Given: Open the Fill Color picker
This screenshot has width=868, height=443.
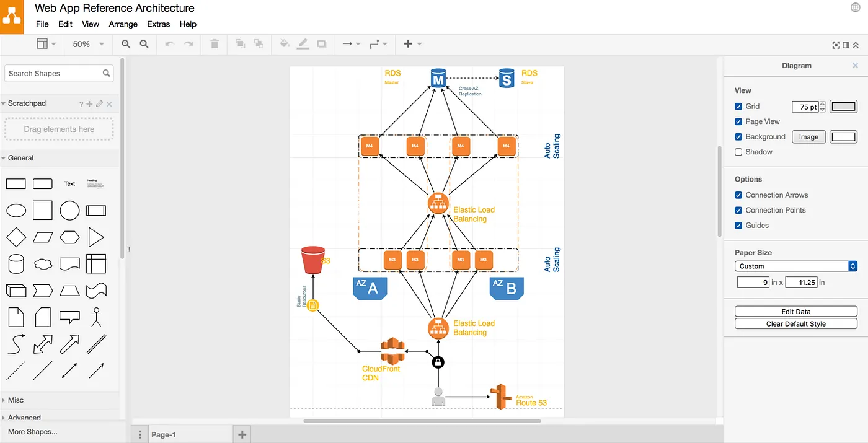Looking at the screenshot, I should (x=285, y=43).
